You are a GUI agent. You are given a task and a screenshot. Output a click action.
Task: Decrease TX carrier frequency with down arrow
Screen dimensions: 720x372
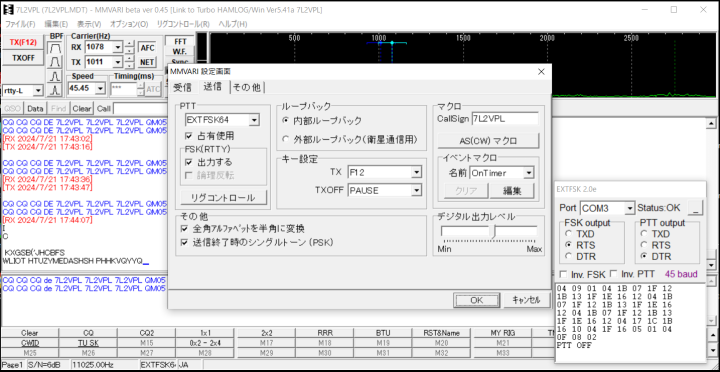point(130,65)
